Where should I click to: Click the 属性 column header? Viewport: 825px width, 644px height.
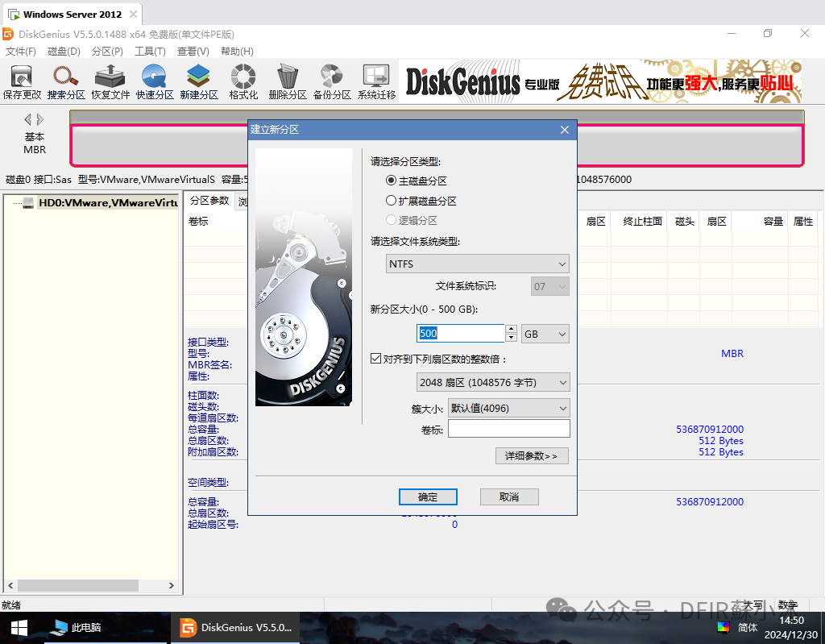tap(803, 221)
